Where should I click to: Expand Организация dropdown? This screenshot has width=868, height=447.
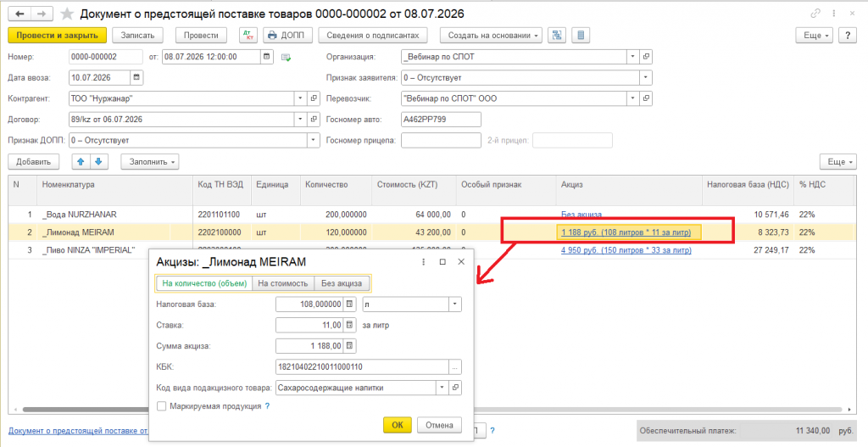(x=633, y=57)
